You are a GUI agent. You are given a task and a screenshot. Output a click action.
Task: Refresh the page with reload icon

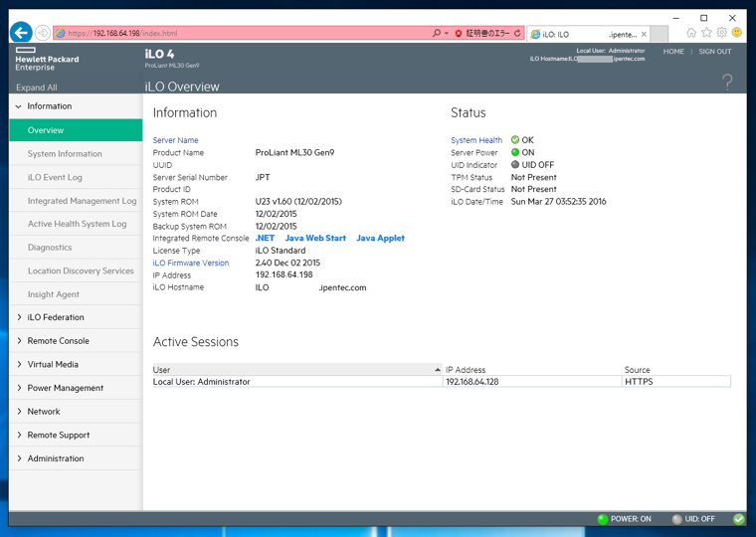point(517,33)
